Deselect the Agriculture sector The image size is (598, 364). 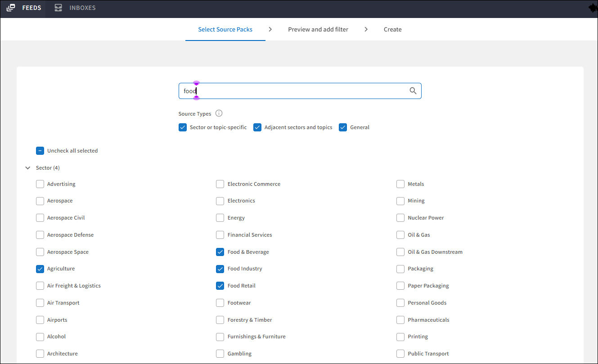click(x=40, y=269)
